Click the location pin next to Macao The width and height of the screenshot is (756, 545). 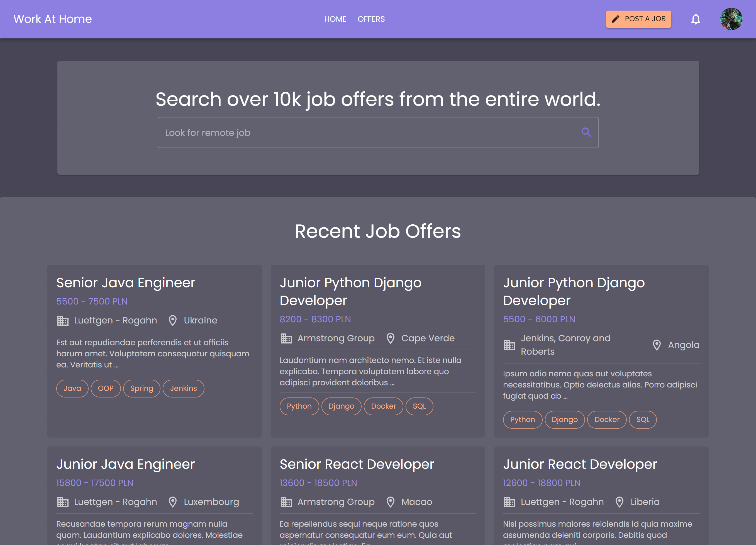click(x=390, y=502)
